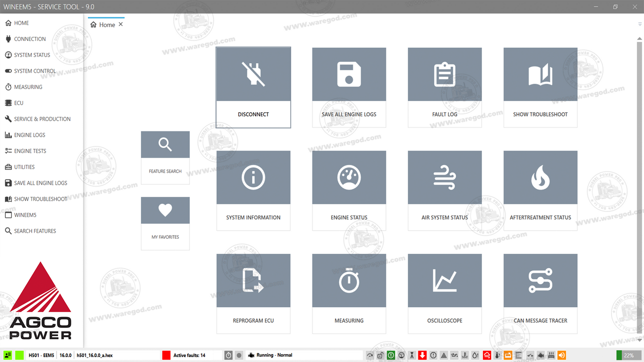
Task: Open FAULT LOG from the home tiles
Action: point(444,87)
